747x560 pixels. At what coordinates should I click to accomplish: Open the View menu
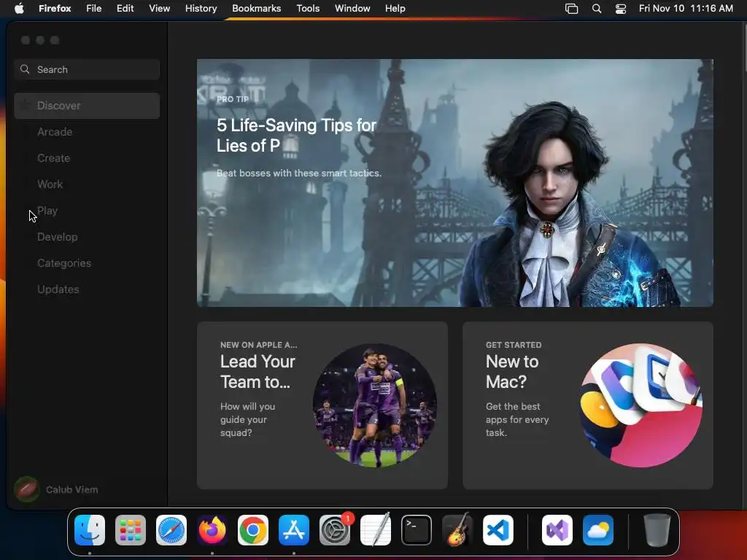coord(160,8)
